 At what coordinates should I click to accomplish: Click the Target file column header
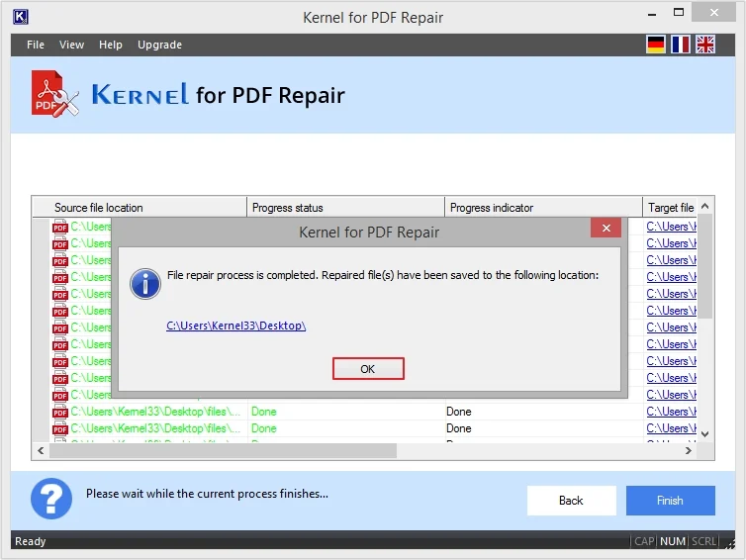tap(670, 208)
